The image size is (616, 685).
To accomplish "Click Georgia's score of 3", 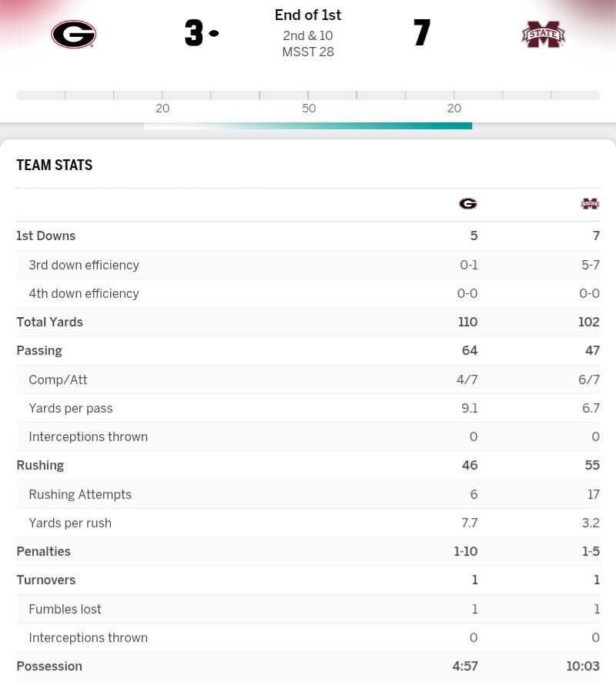I will (x=193, y=34).
